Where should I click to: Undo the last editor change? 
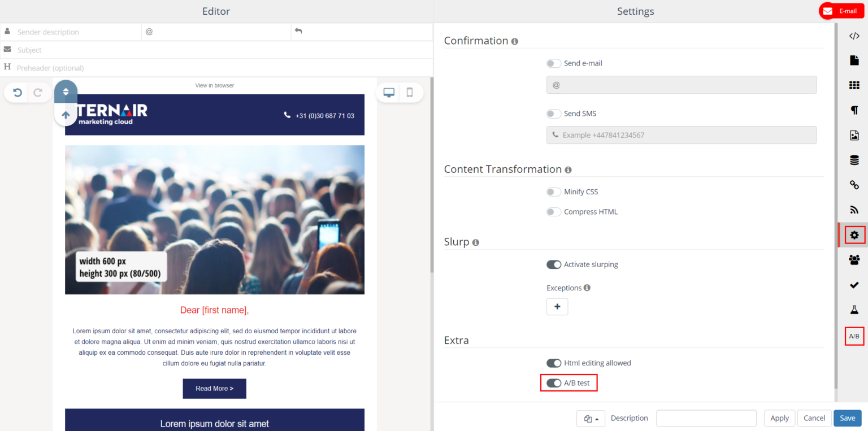tap(18, 93)
